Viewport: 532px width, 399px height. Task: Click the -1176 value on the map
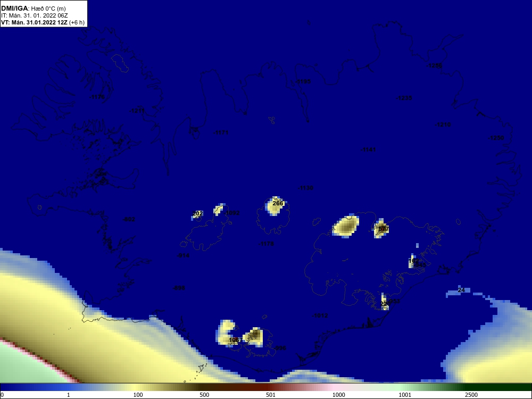coord(97,97)
